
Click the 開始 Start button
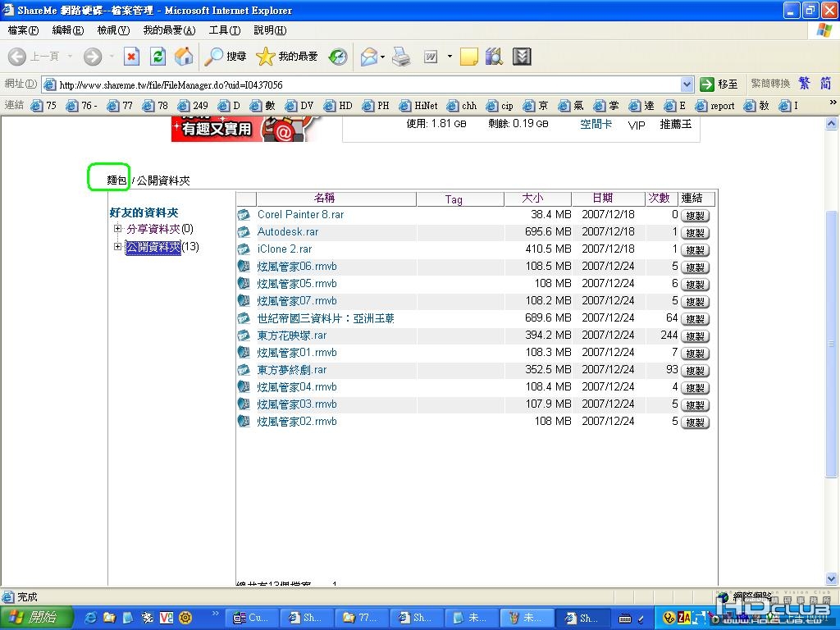point(36,618)
